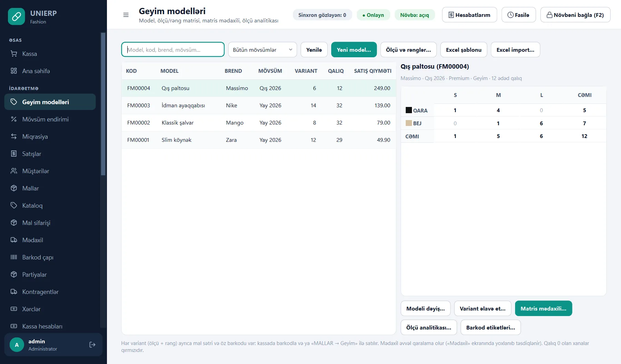Click the Müştərilər people icon

click(x=14, y=171)
